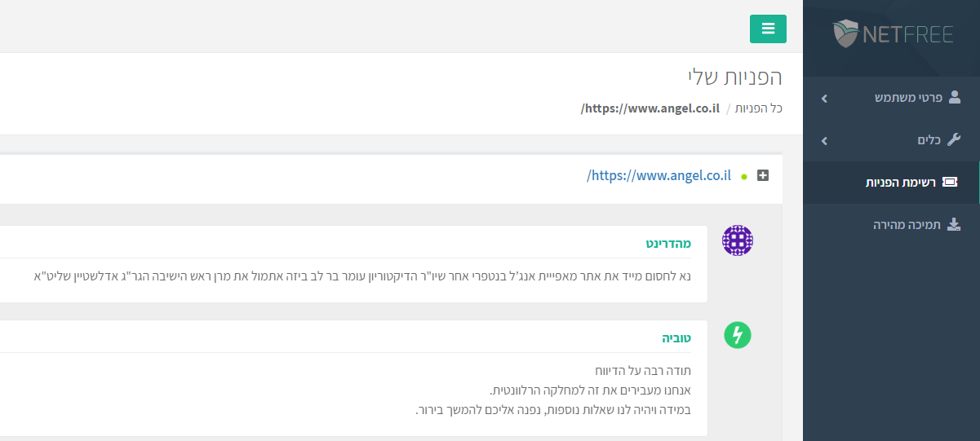Click the username מהדרינט
Screen dimensions: 980x441
point(668,243)
